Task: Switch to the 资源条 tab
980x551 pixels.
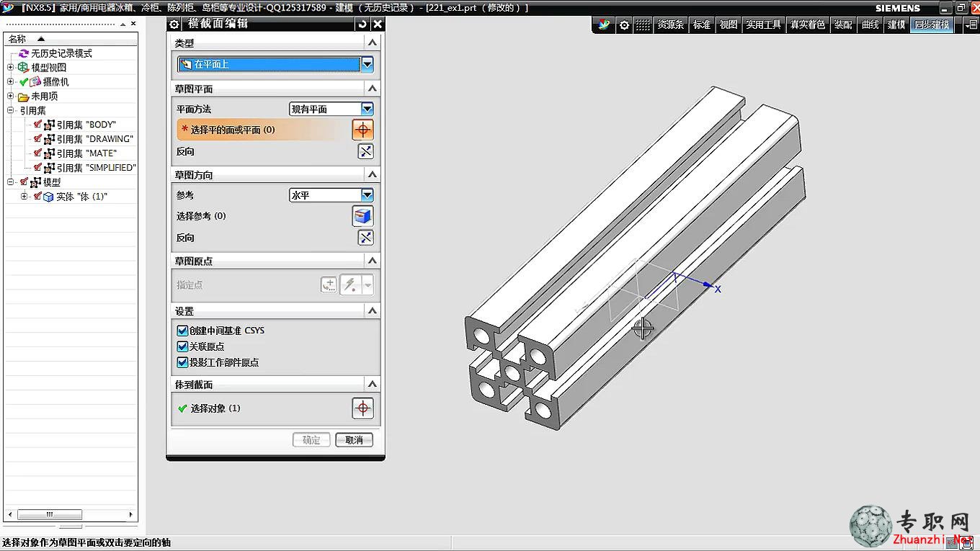Action: tap(670, 24)
